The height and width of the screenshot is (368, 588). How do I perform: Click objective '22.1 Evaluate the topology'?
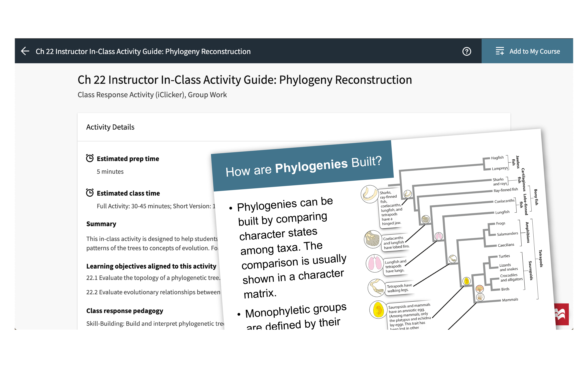pyautogui.click(x=153, y=278)
